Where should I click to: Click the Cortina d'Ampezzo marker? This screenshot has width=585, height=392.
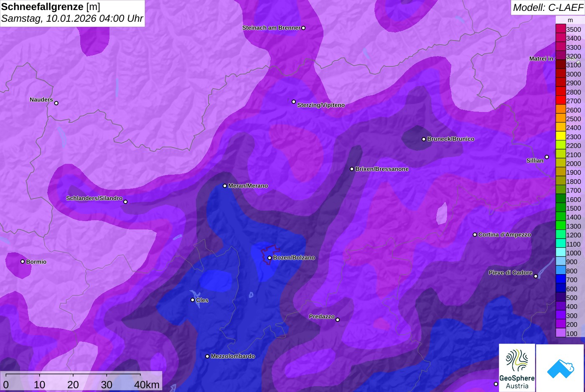[475, 235]
